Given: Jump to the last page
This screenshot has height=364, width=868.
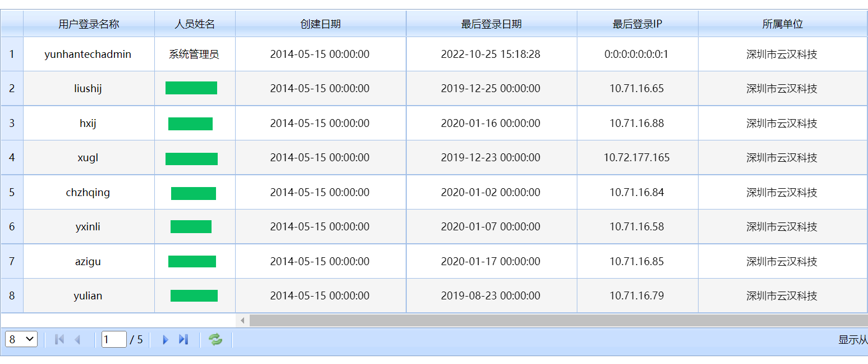Looking at the screenshot, I should 183,339.
